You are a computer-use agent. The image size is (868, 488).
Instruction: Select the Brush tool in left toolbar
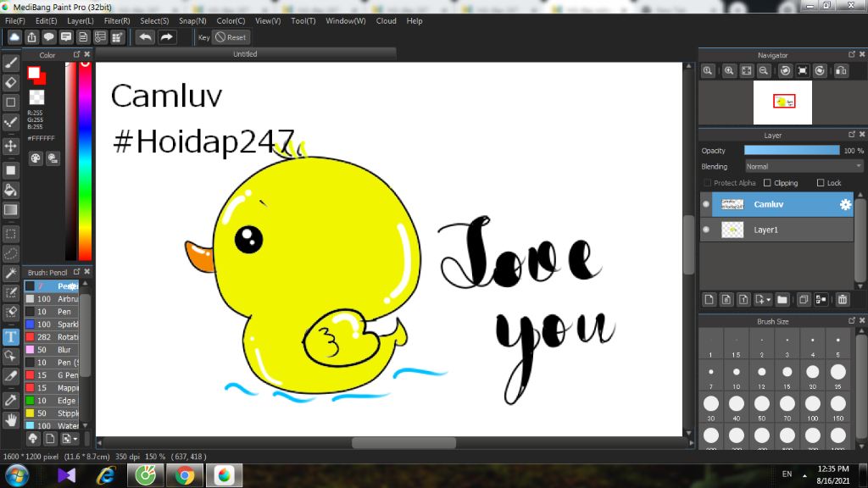point(10,63)
